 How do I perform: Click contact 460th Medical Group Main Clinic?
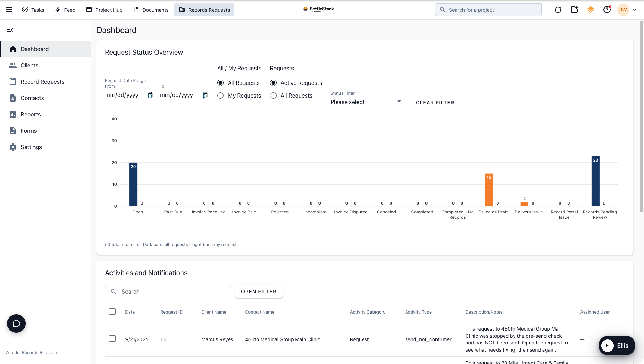coord(283,339)
